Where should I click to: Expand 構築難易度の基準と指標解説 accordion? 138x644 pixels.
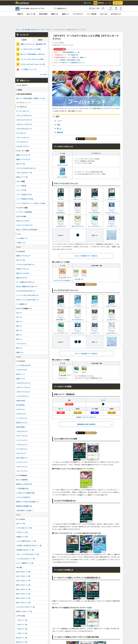tap(86, 424)
